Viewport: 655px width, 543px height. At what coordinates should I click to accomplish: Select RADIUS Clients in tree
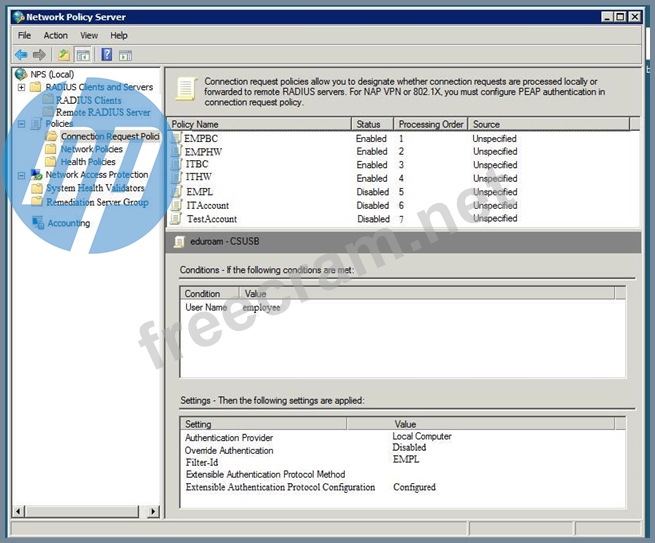click(x=89, y=100)
